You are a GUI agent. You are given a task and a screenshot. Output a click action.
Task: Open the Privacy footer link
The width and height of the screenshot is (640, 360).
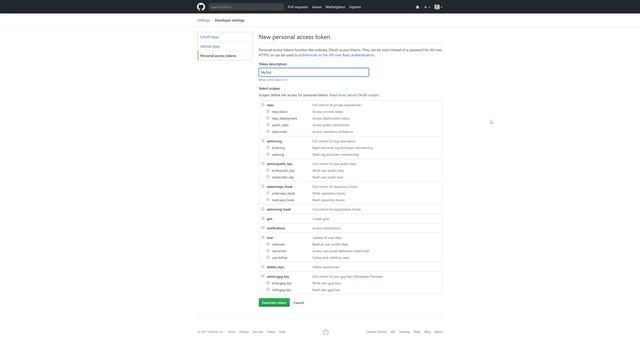click(x=244, y=332)
